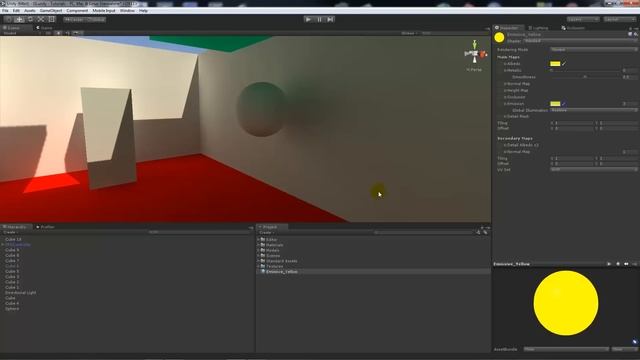Click the Tiling X input field in Main Maps

click(573, 123)
